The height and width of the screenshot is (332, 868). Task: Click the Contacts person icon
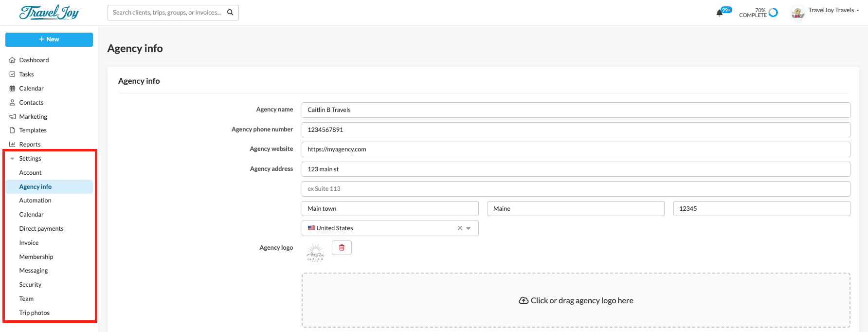(x=13, y=103)
